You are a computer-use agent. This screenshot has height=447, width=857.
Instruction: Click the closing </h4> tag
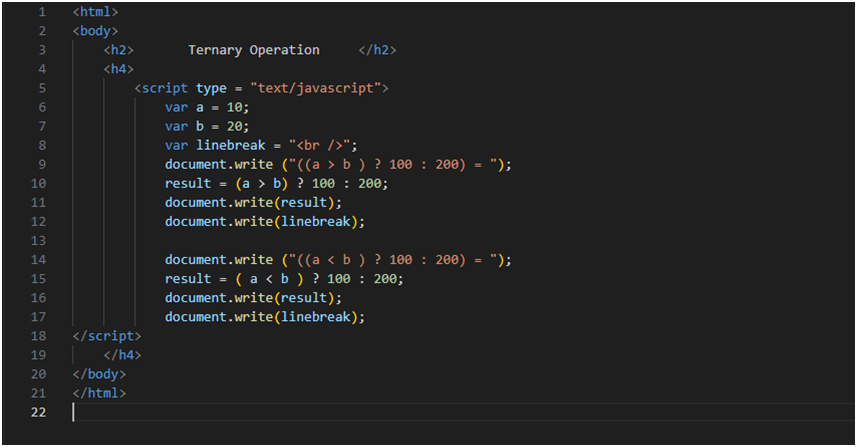[122, 355]
